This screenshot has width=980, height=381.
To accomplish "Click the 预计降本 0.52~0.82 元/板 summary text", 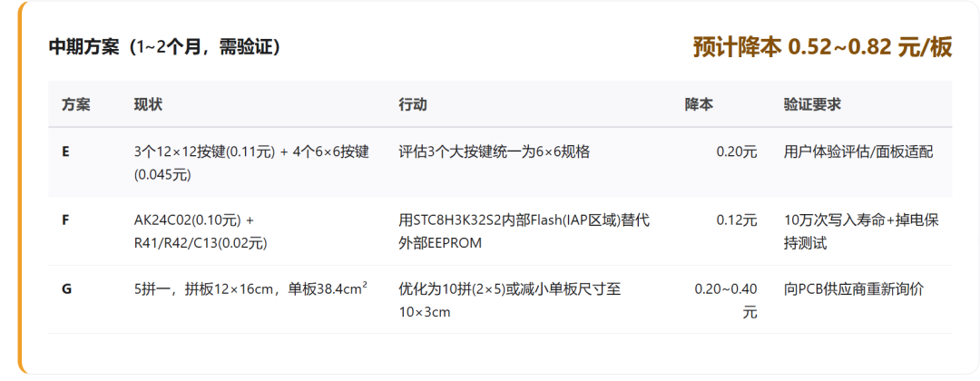I will (822, 47).
